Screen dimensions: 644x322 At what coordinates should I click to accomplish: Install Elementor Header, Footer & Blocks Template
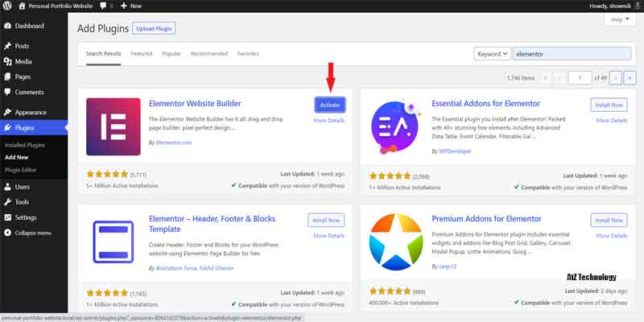(326, 221)
